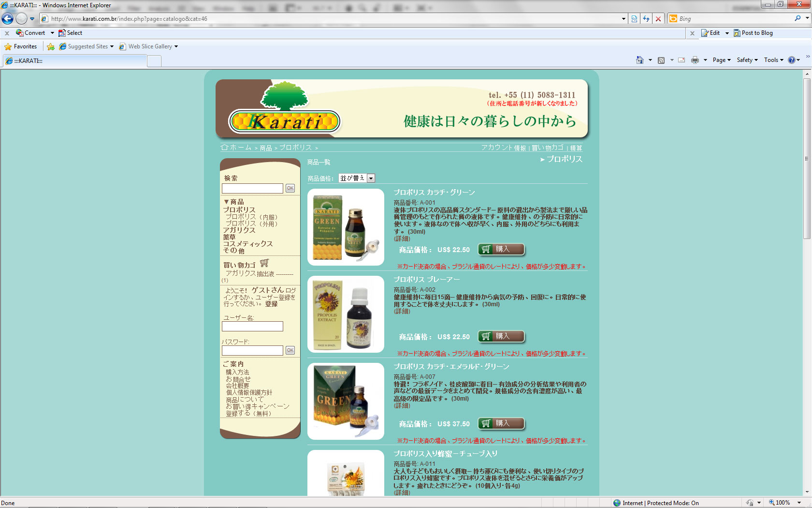Collapse the 商品 category expander triangle

[x=226, y=202]
